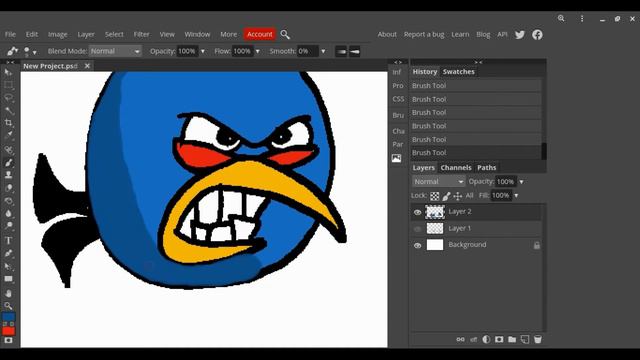The image size is (640, 360).
Task: Click Report a bug link
Action: 424,35
